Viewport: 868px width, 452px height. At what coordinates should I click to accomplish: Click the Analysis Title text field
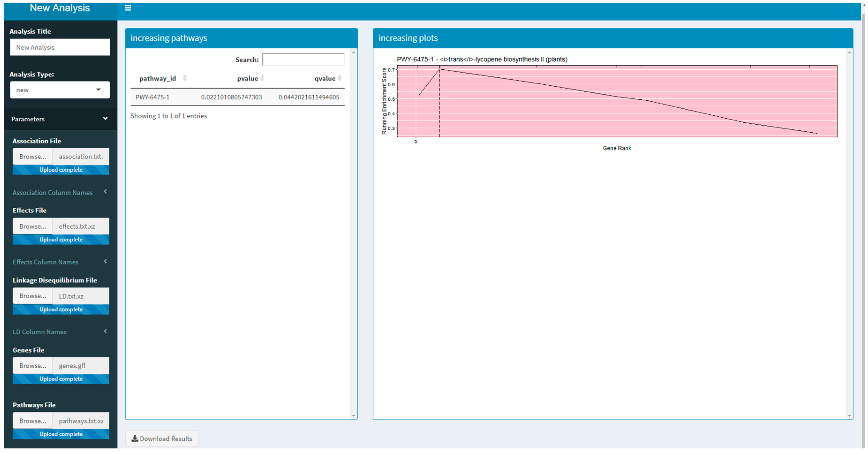click(60, 47)
